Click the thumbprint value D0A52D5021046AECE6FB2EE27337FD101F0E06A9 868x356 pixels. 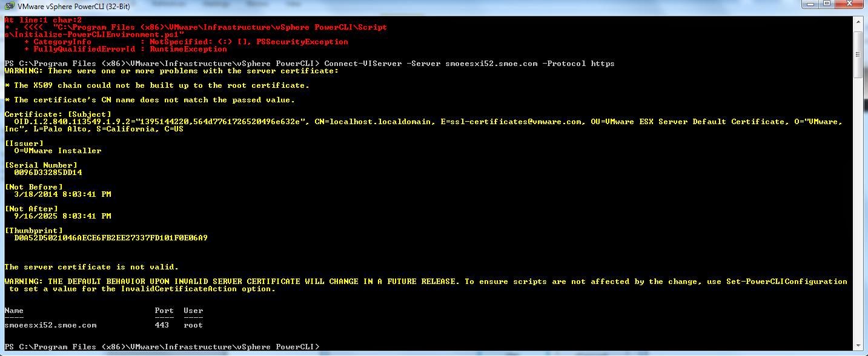[x=111, y=238]
